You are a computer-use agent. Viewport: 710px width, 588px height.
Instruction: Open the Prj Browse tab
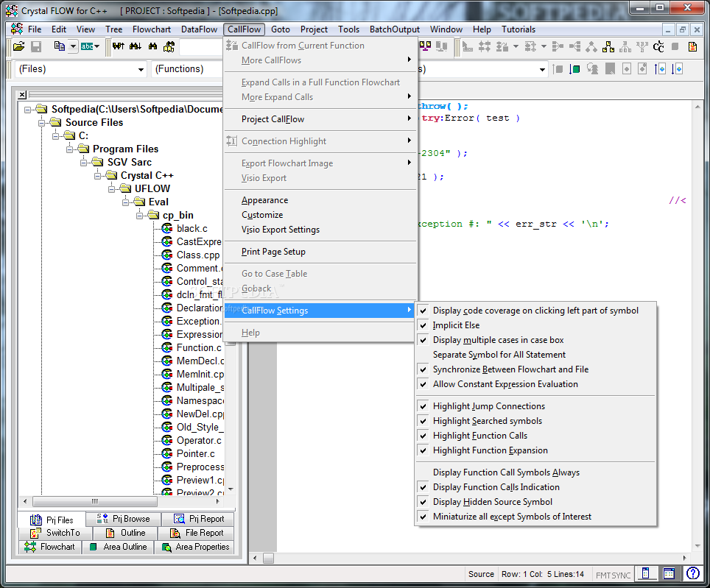coord(123,519)
